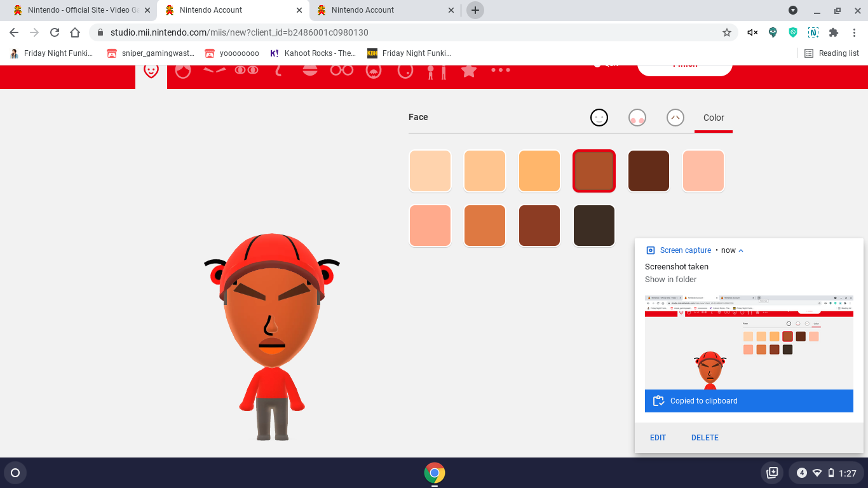868x488 pixels.
Task: Open the KBH Friday Night Funki bookmark
Action: pyautogui.click(x=409, y=53)
